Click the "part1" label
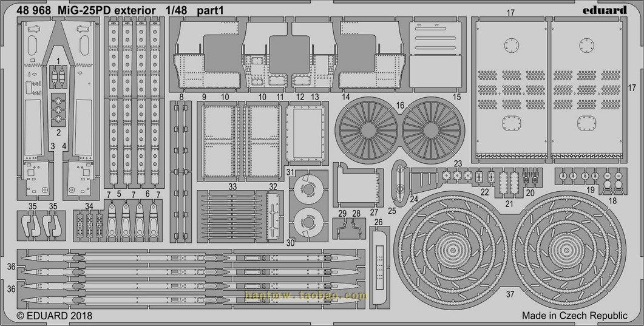The image size is (644, 326). [209, 10]
